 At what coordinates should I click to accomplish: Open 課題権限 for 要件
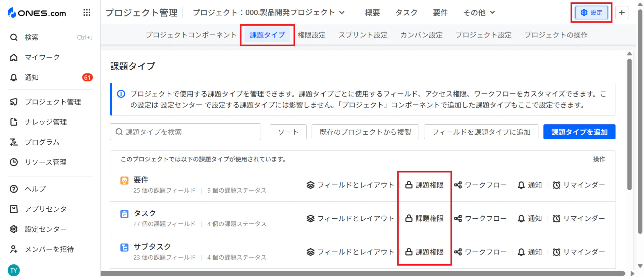424,185
